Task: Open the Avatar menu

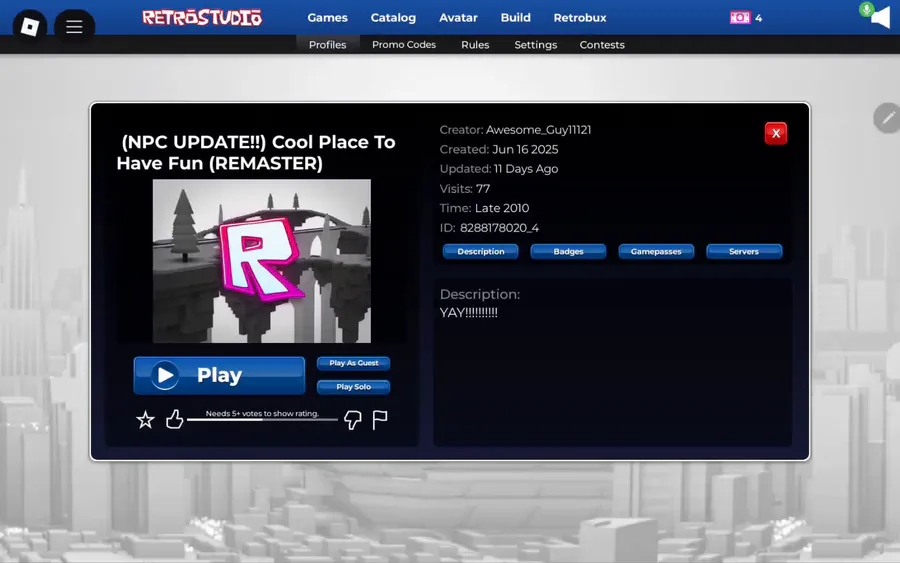Action: pos(458,18)
